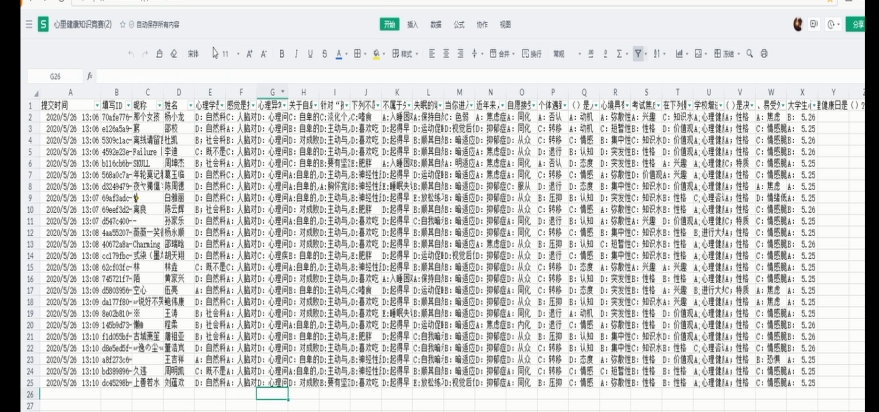
Task: Toggle the Filter funnel icon
Action: (x=638, y=54)
